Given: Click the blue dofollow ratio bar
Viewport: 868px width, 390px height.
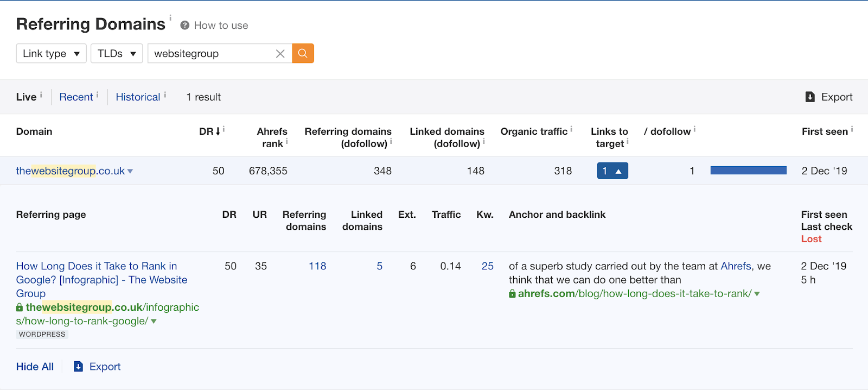Looking at the screenshot, I should (x=748, y=171).
